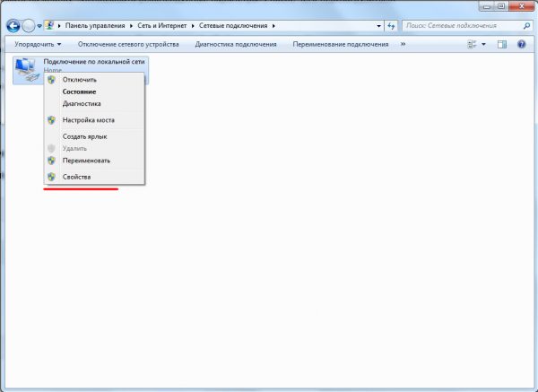Viewport: 538px width, 392px height.
Task: Click the window maximize/restore button
Action: point(501,6)
